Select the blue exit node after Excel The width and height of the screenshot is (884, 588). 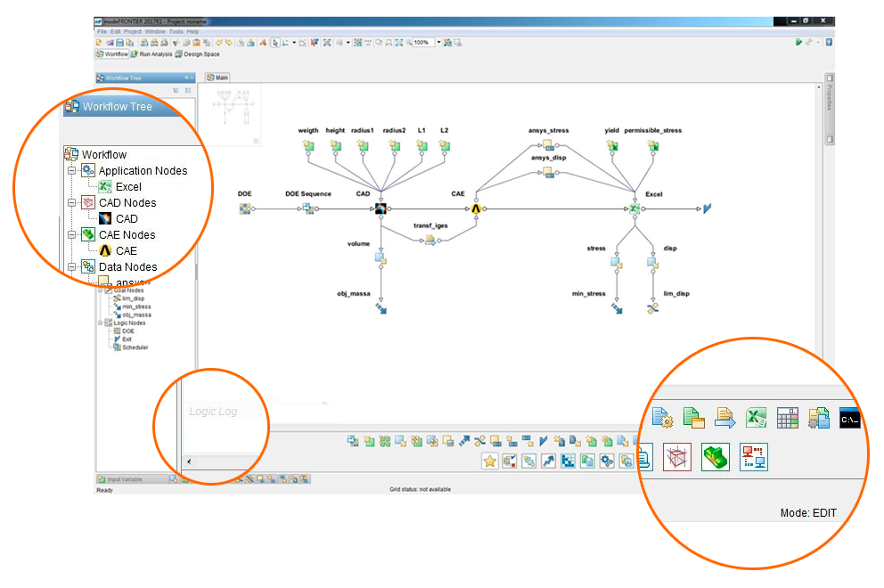coord(707,208)
